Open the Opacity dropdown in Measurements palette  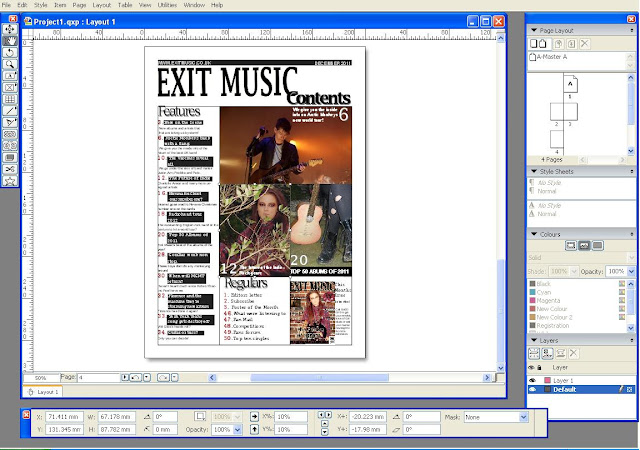point(238,430)
